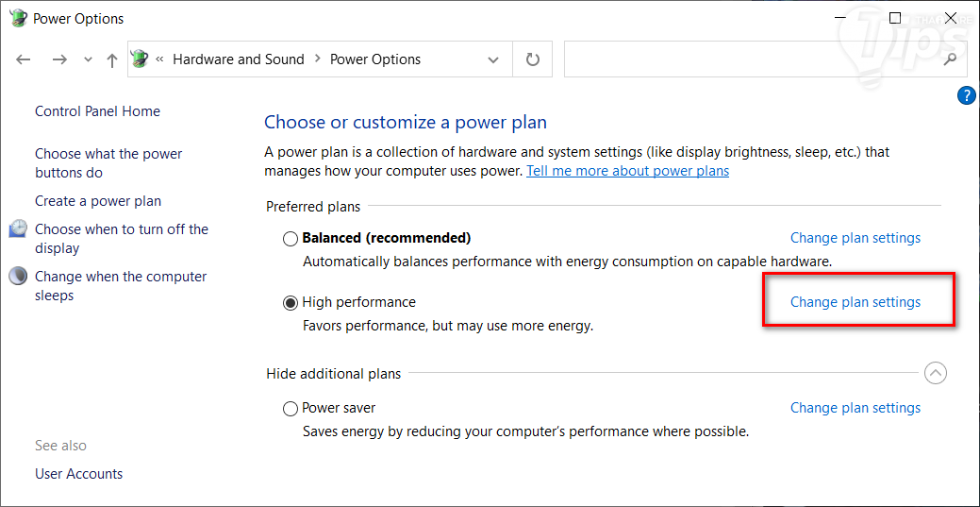Viewport: 980px width, 507px height.
Task: Go to Hardware and Sound breadcrumb
Action: 238,59
